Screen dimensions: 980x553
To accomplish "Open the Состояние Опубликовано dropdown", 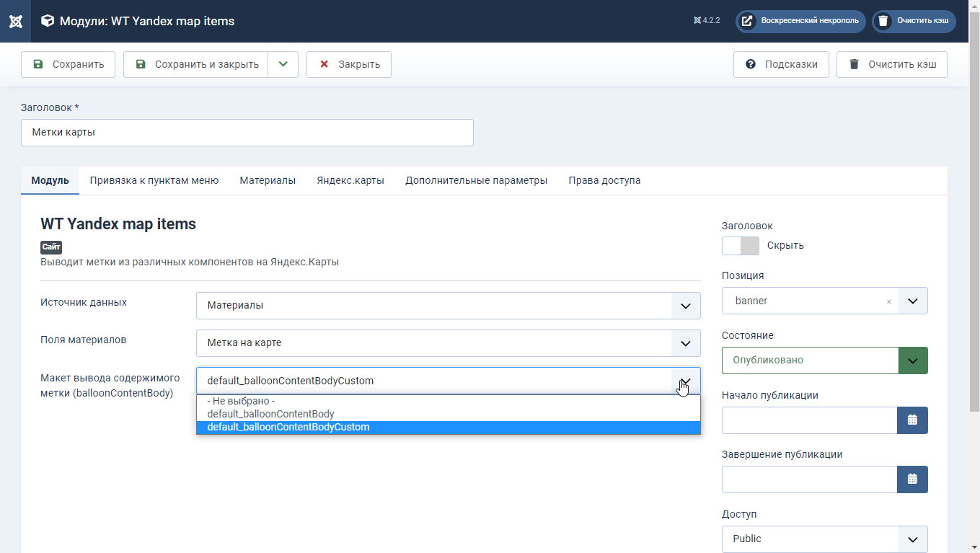I will pyautogui.click(x=825, y=360).
